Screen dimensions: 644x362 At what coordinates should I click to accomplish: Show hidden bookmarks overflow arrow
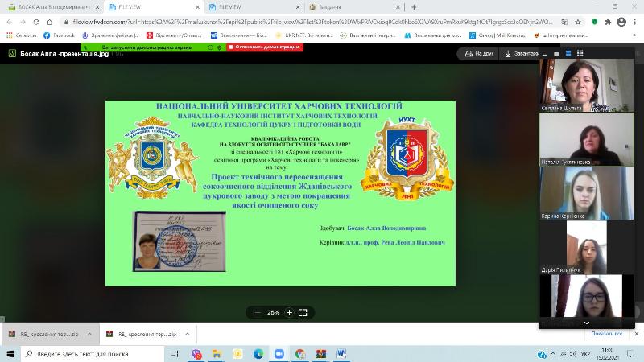[x=634, y=35]
